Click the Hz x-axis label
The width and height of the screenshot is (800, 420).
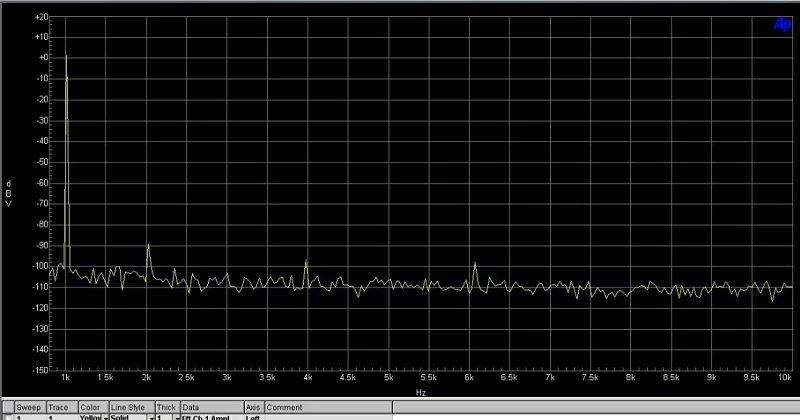[x=420, y=392]
